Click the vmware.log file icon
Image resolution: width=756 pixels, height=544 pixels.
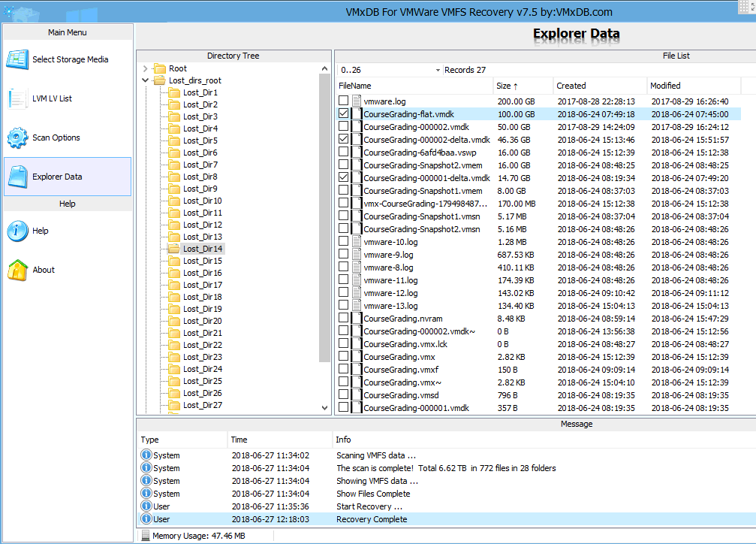pyautogui.click(x=357, y=101)
